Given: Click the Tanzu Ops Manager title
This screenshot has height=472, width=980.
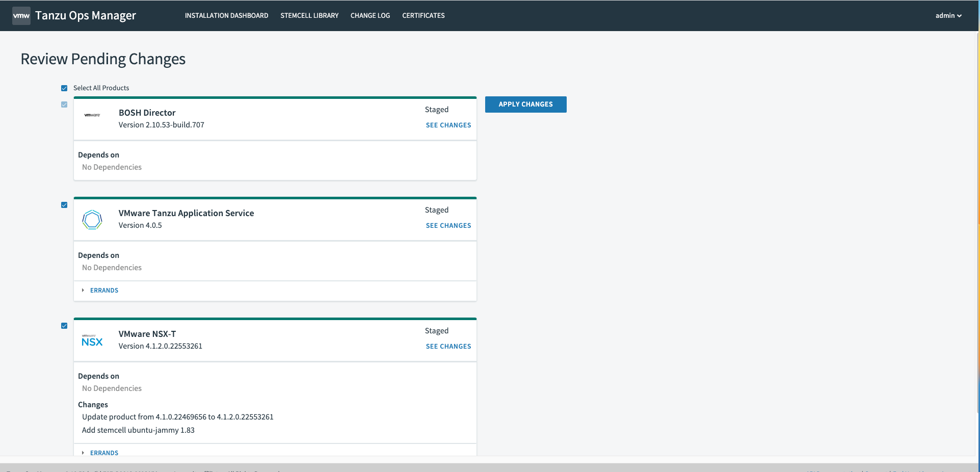Looking at the screenshot, I should 86,16.
